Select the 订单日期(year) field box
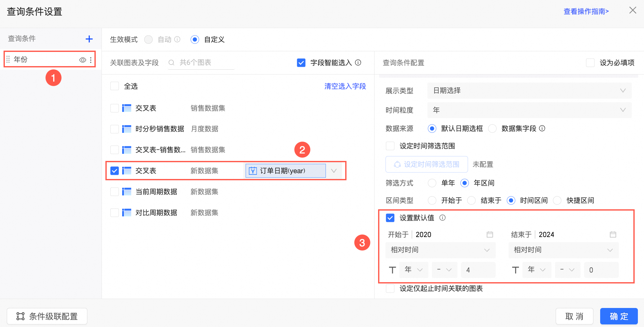The image size is (644, 327). (x=286, y=171)
